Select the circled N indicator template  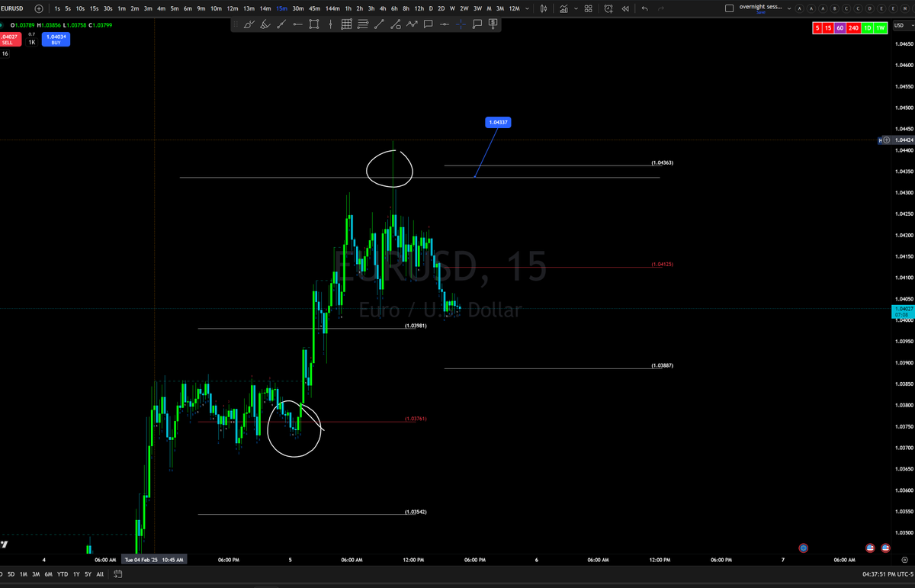904,8
